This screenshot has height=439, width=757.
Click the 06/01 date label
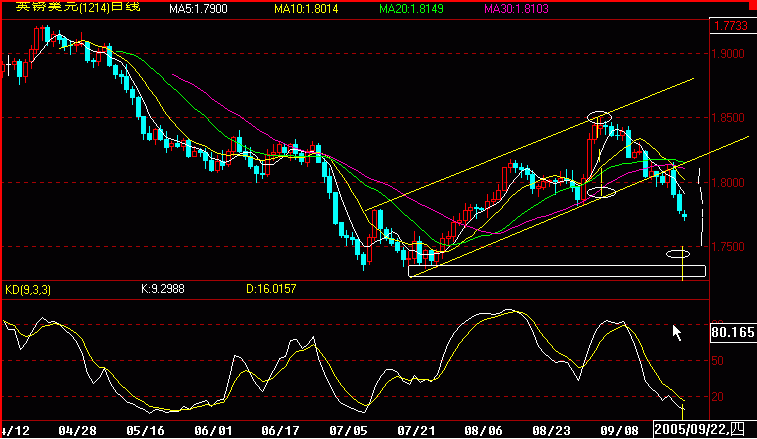pyautogui.click(x=213, y=430)
